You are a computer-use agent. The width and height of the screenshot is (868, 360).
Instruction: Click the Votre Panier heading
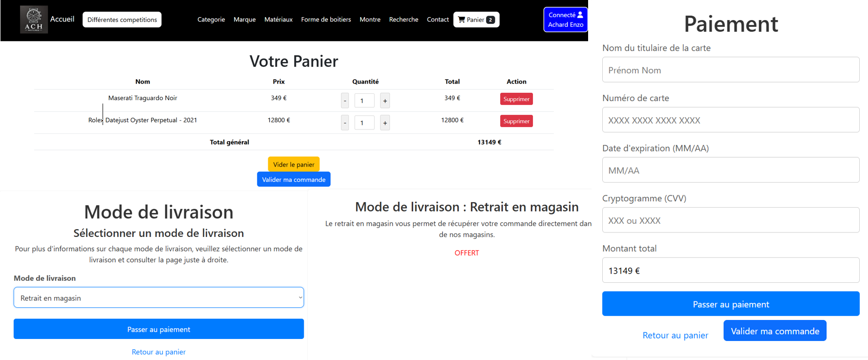pyautogui.click(x=294, y=61)
